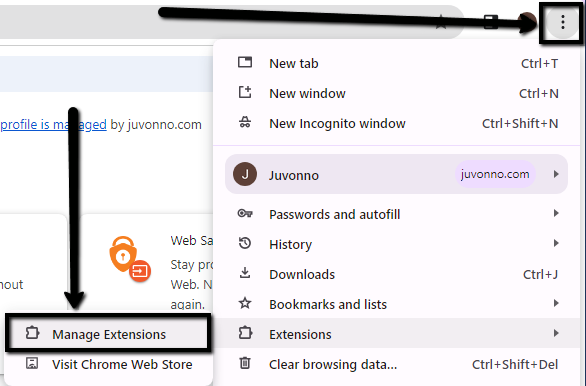Click the Ctrl+Shift+N shortcut text

click(x=520, y=123)
